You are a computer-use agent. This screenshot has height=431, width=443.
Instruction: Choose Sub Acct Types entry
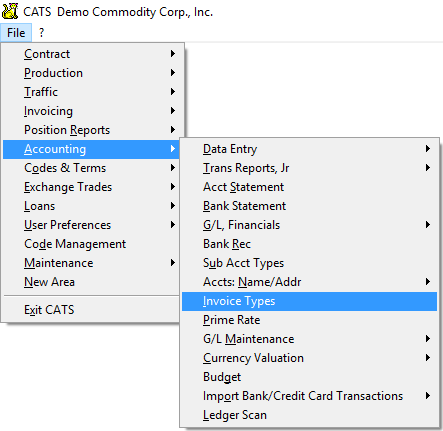click(x=309, y=263)
